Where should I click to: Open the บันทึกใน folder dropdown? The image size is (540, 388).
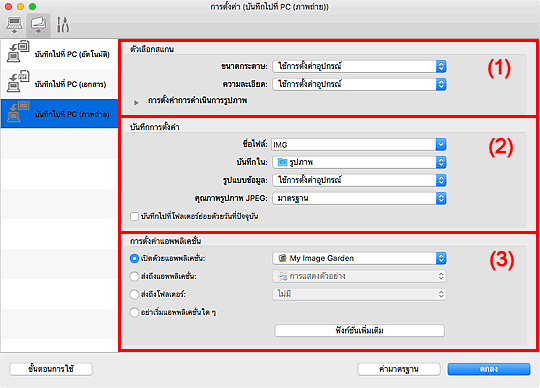pos(359,162)
